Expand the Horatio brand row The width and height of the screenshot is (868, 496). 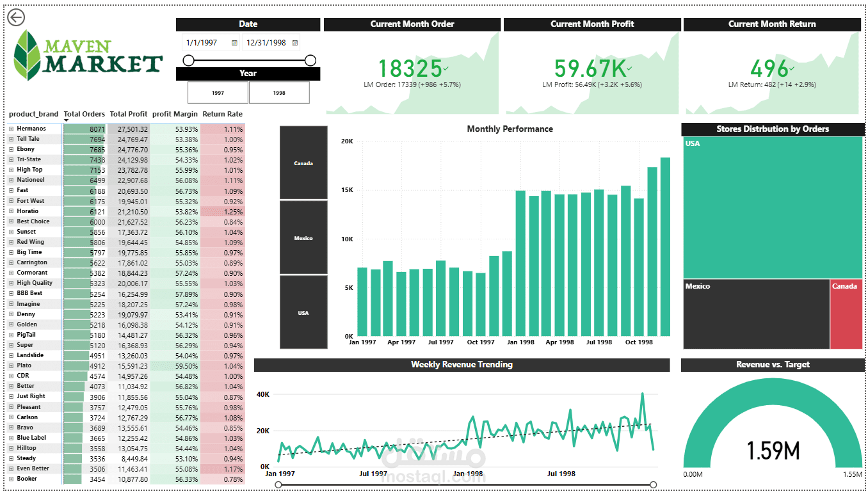tap(12, 211)
